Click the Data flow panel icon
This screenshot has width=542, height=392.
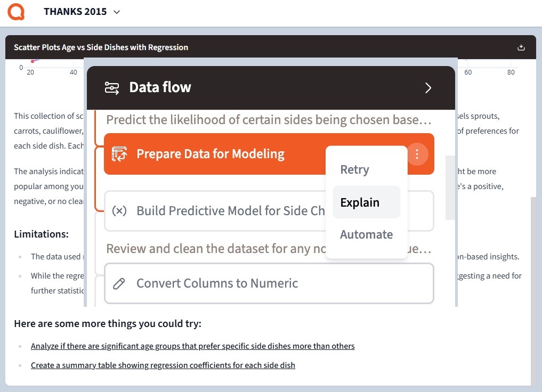(x=112, y=88)
